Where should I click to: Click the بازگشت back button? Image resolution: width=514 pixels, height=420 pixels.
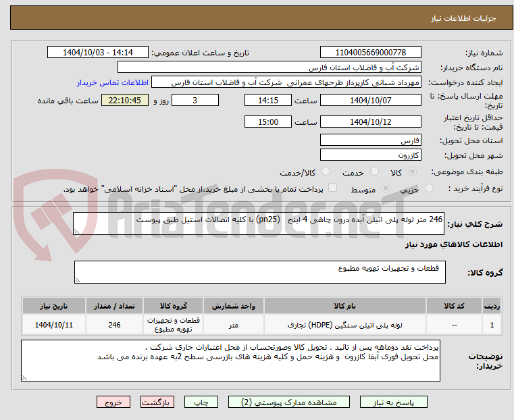pos(157,402)
